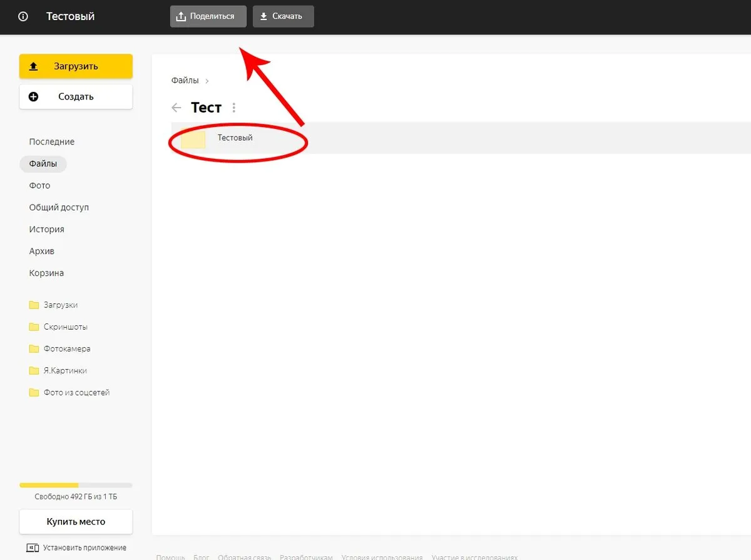
Task: Click the Тестовый folder icon
Action: tap(193, 139)
